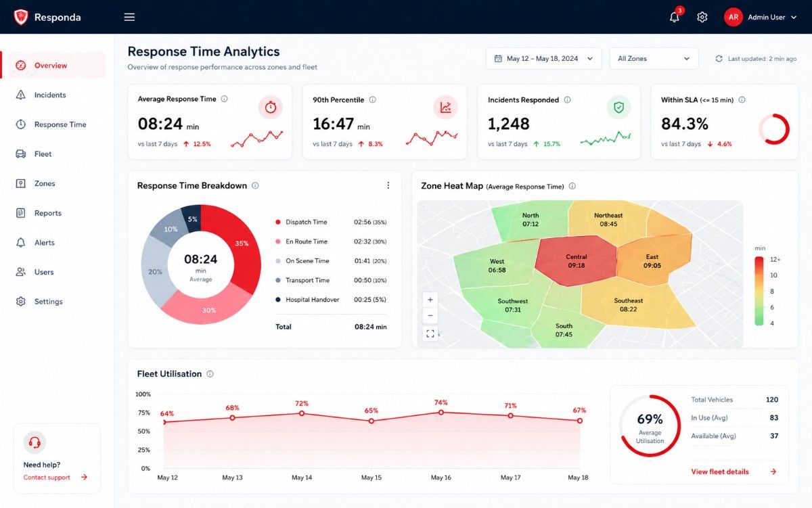This screenshot has width=812, height=508.
Task: Expand Admin User account menu
Action: point(772,17)
